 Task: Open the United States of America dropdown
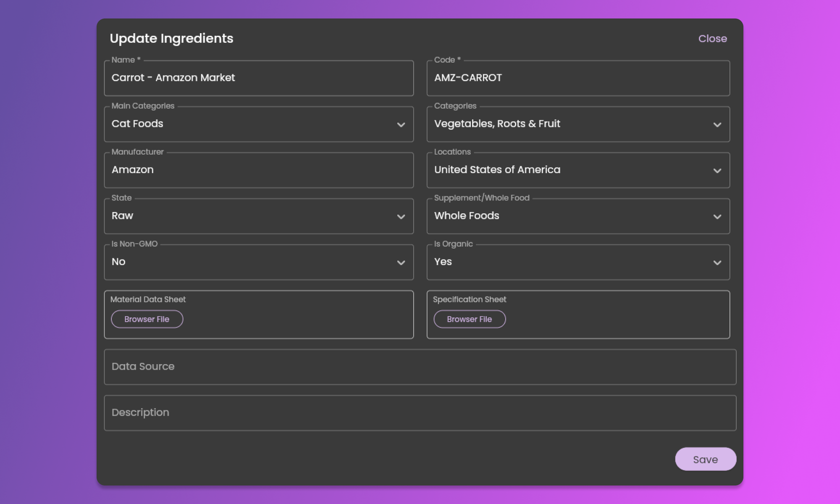tap(571, 170)
